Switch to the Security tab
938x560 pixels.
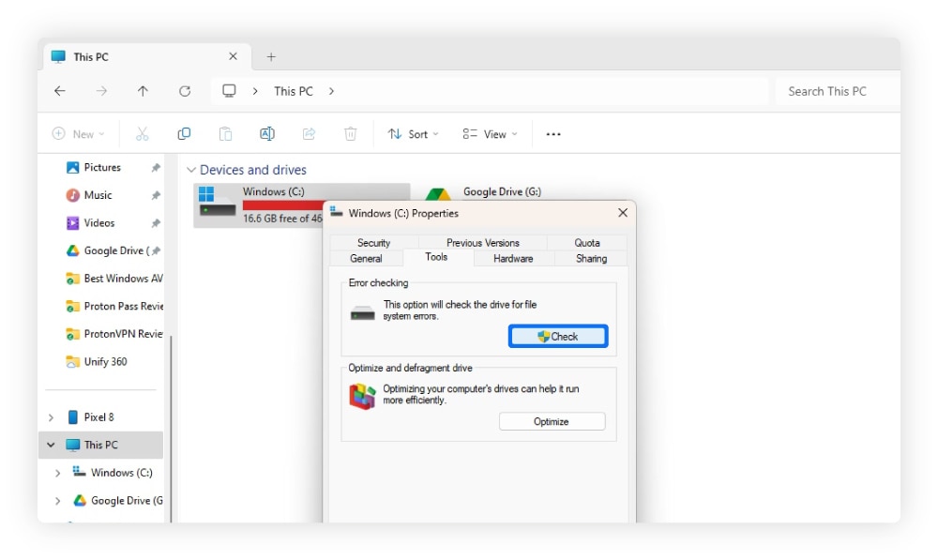point(373,242)
